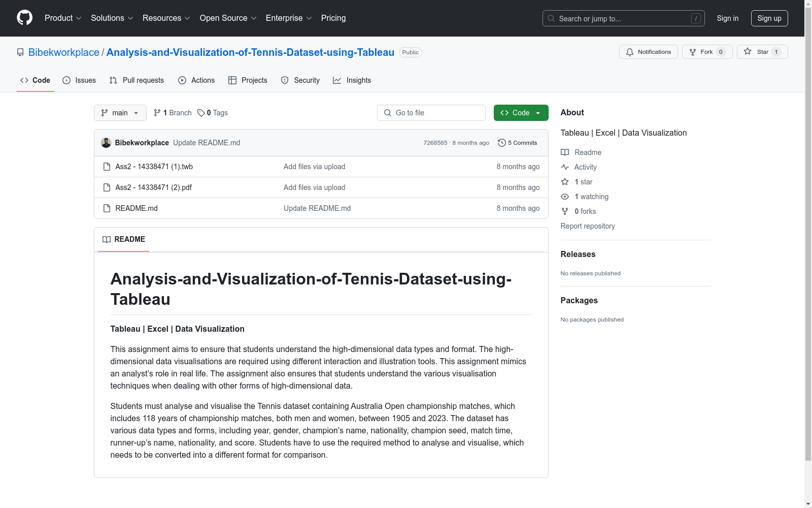812x508 pixels.
Task: Click the fork icon next to 0 forks
Action: click(x=565, y=211)
